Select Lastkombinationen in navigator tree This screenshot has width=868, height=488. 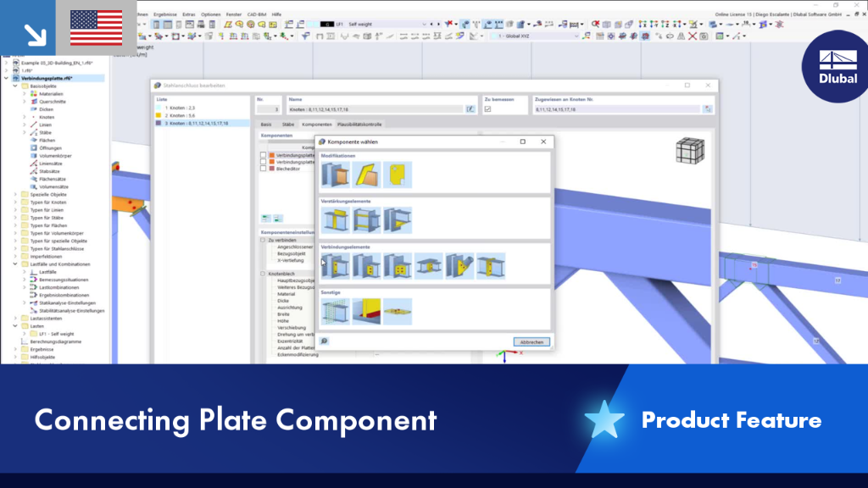[58, 288]
